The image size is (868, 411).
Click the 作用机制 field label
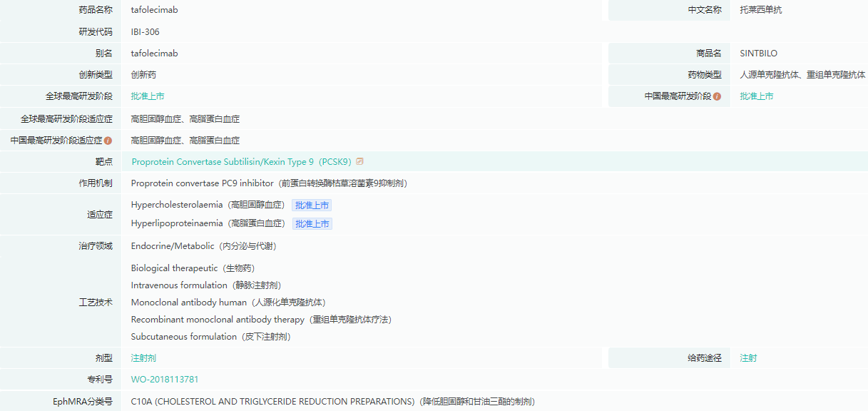pyautogui.click(x=96, y=183)
